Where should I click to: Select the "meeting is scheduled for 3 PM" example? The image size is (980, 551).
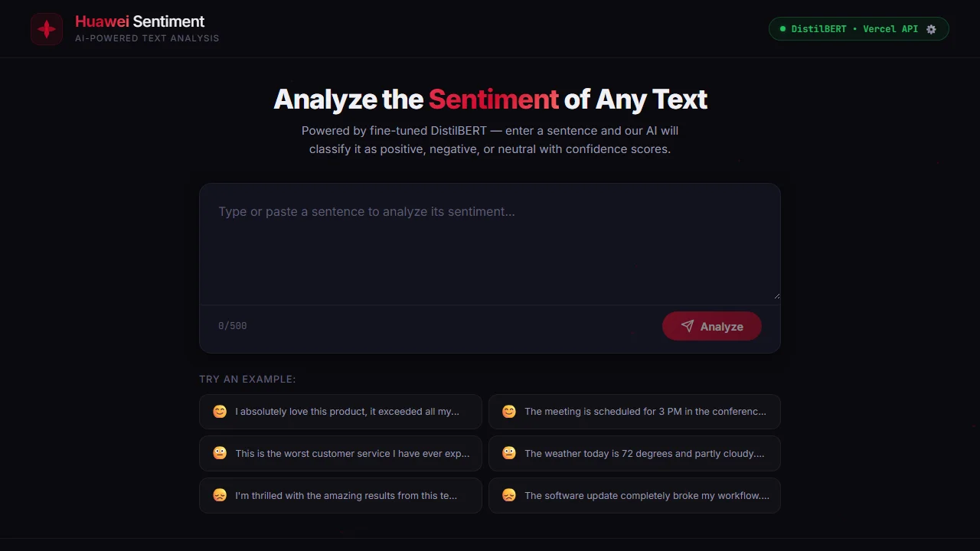tap(635, 412)
